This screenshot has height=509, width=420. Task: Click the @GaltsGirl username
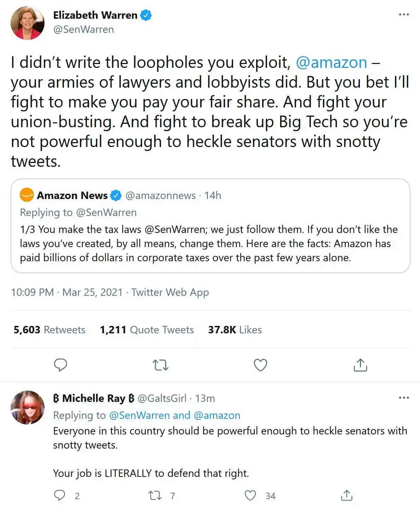tap(162, 398)
